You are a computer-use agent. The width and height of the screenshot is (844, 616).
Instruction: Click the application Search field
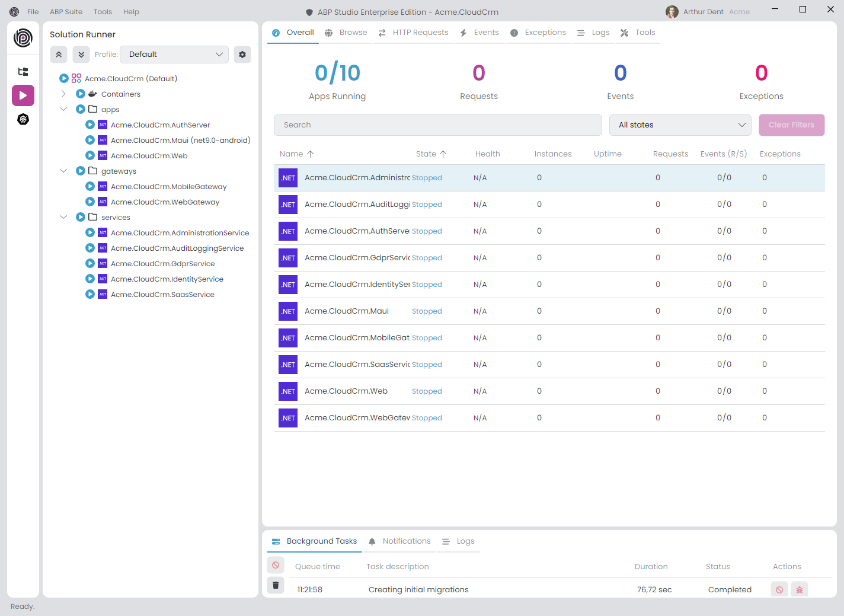(437, 125)
